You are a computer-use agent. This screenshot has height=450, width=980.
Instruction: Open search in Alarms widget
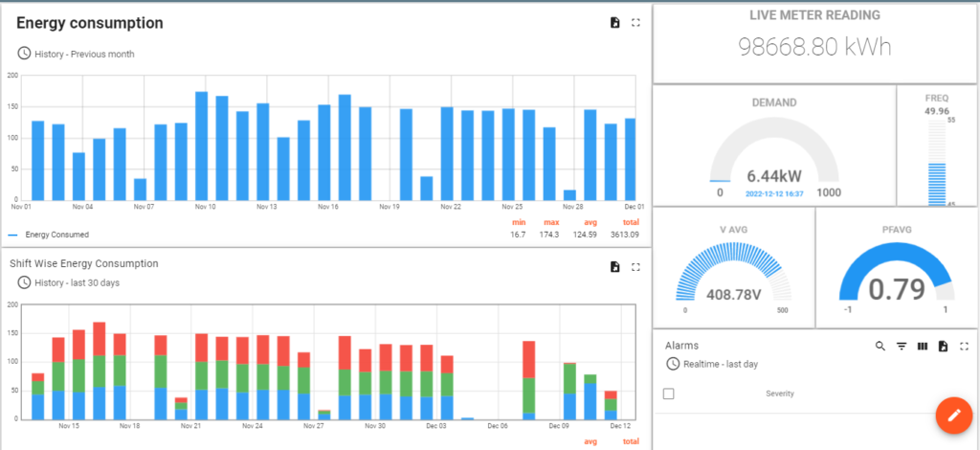[880, 346]
